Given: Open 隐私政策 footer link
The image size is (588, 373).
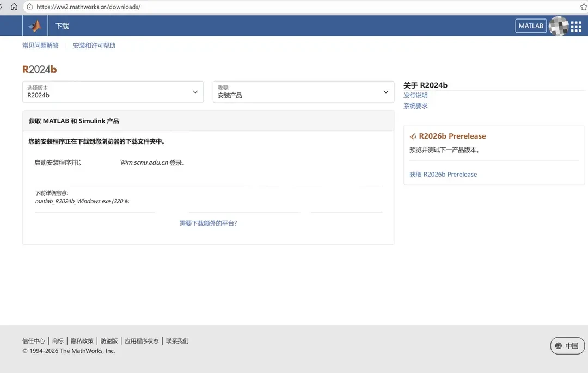Looking at the screenshot, I should [x=82, y=341].
